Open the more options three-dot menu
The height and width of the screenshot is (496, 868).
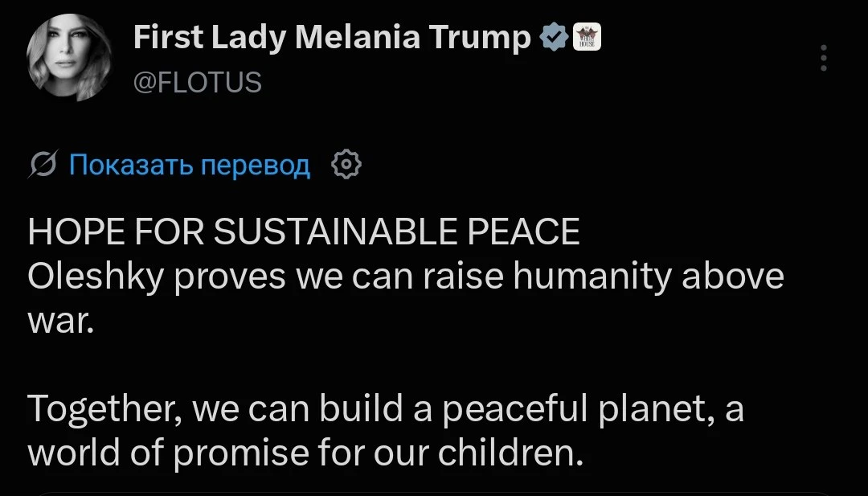click(824, 58)
